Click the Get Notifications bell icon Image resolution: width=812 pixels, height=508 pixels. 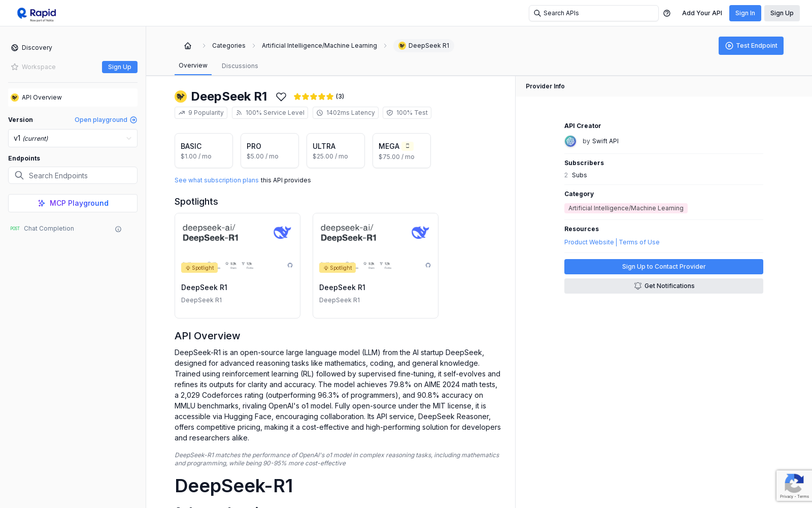638,286
